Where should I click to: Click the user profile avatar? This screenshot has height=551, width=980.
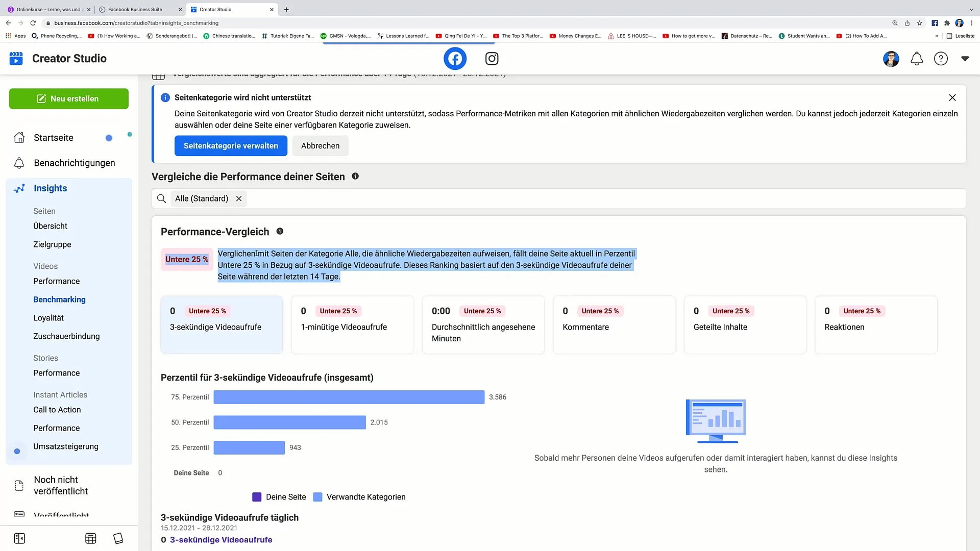891,59
